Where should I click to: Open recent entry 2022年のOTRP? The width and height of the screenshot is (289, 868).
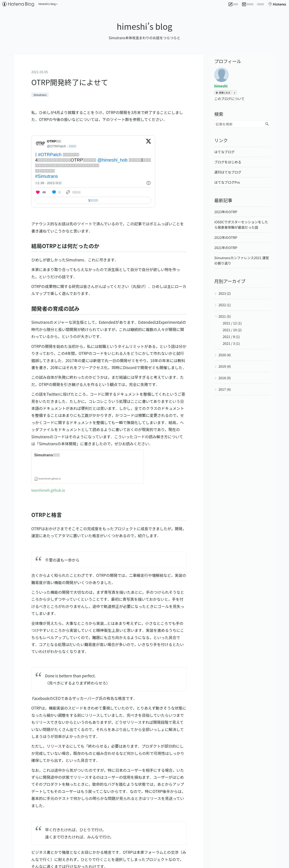[226, 238]
